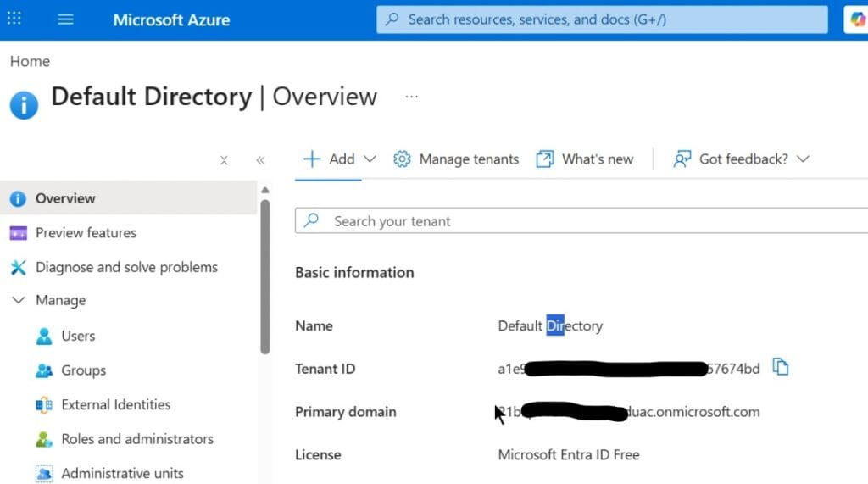The width and height of the screenshot is (868, 484).
Task: Click the What's new external link icon
Action: tap(545, 159)
